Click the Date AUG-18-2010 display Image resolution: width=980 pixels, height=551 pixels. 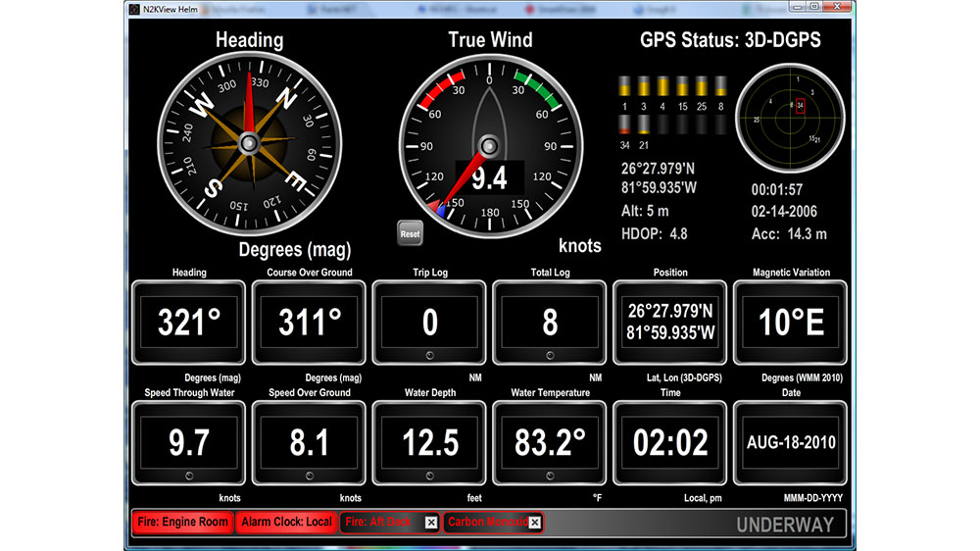(791, 443)
